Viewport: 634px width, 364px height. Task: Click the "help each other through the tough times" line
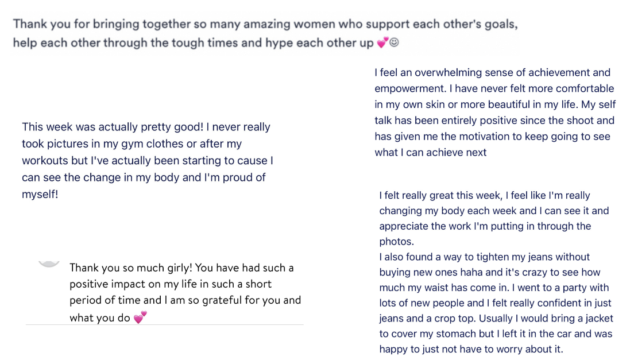pyautogui.click(x=193, y=43)
